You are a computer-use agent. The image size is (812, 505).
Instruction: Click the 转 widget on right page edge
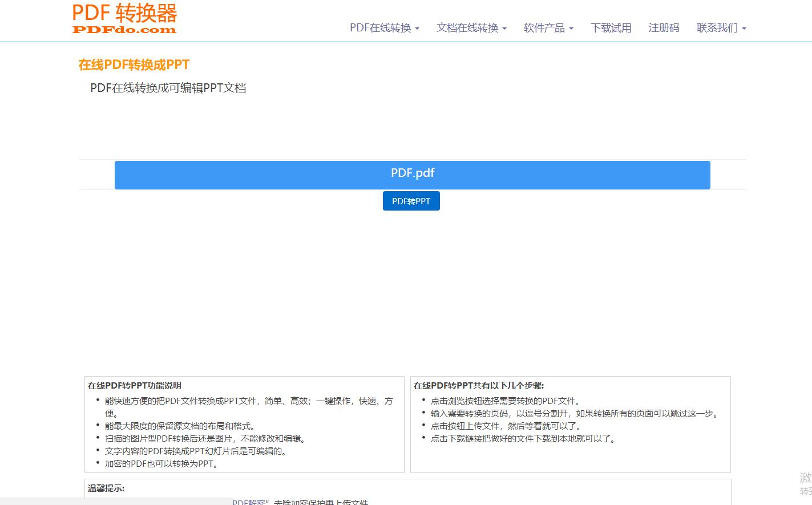(805, 491)
